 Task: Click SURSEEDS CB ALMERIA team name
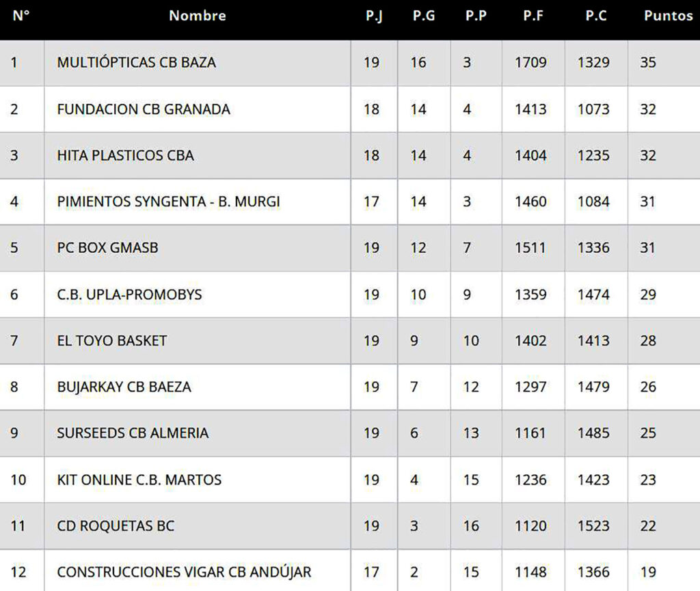coord(133,433)
